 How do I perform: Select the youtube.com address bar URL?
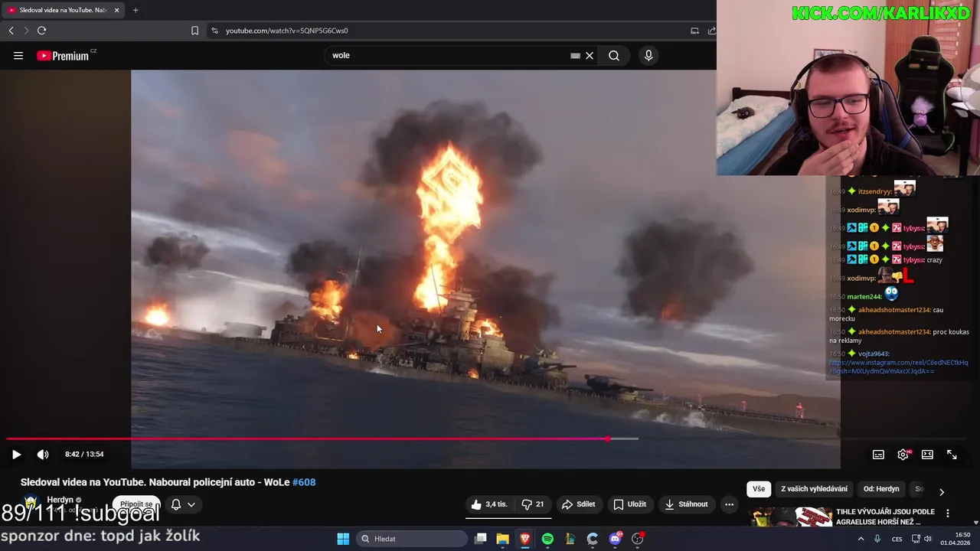(287, 31)
